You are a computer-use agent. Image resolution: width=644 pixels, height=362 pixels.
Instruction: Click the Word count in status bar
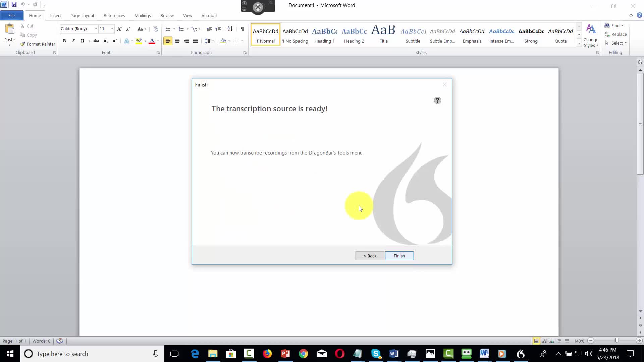coord(41,341)
